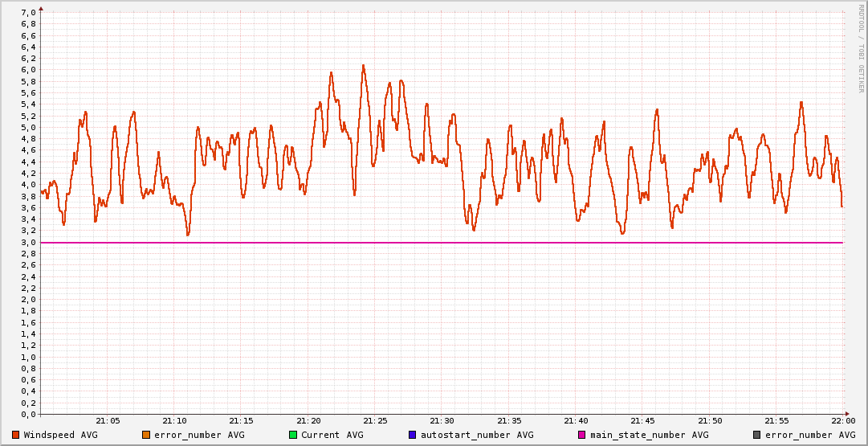Screen dimensions: 868x446
Task: Click the blue autostart_number AVG legend swatch
Action: click(x=413, y=435)
